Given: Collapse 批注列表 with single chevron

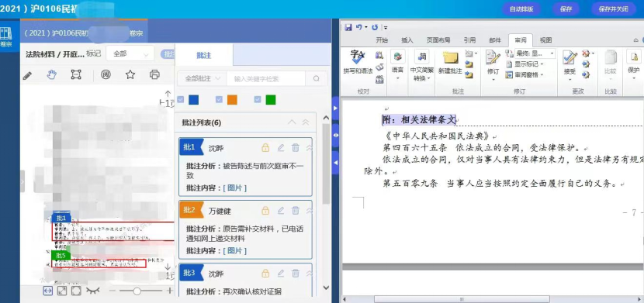Looking at the screenshot, I should 292,122.
